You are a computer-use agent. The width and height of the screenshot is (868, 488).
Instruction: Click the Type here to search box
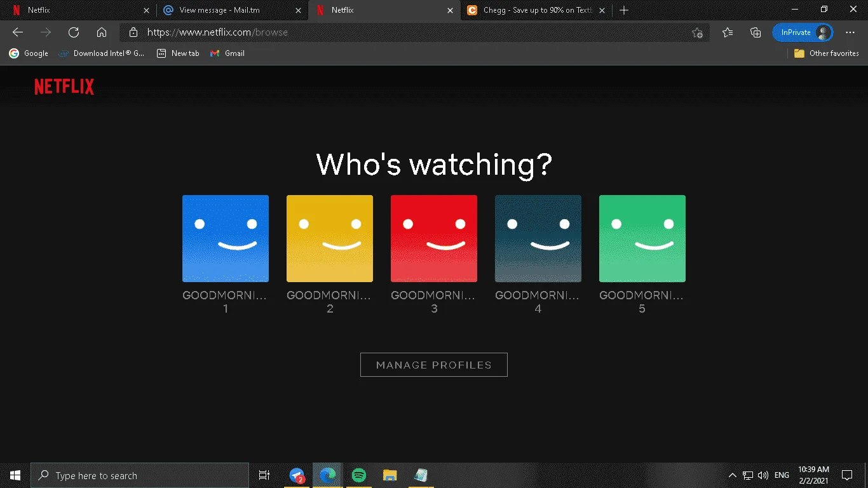[140, 475]
